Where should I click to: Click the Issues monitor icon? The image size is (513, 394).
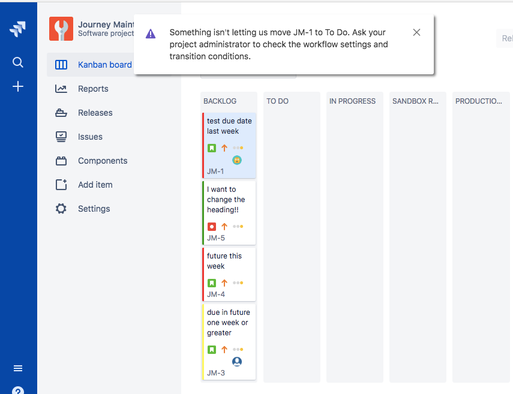click(x=61, y=137)
